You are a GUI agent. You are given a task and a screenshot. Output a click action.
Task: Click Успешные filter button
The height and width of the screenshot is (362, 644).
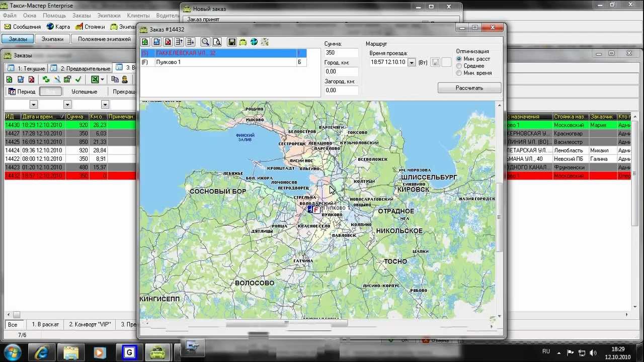tap(84, 92)
